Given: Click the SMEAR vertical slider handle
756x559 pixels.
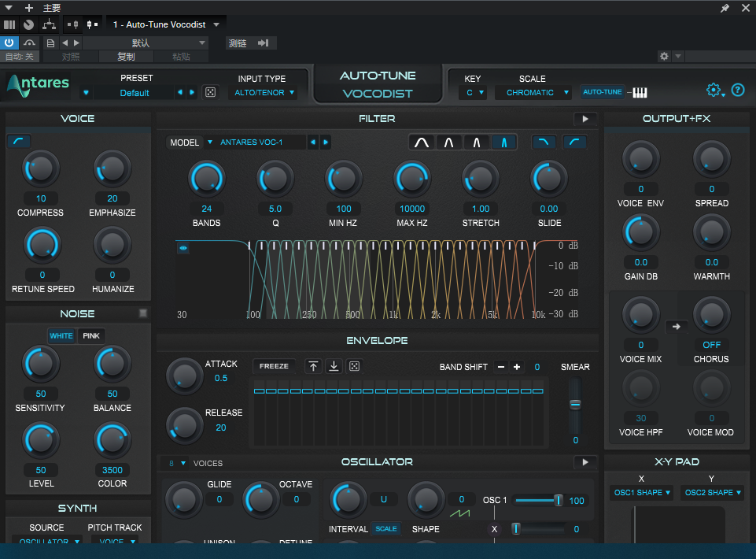Looking at the screenshot, I should pos(575,404).
